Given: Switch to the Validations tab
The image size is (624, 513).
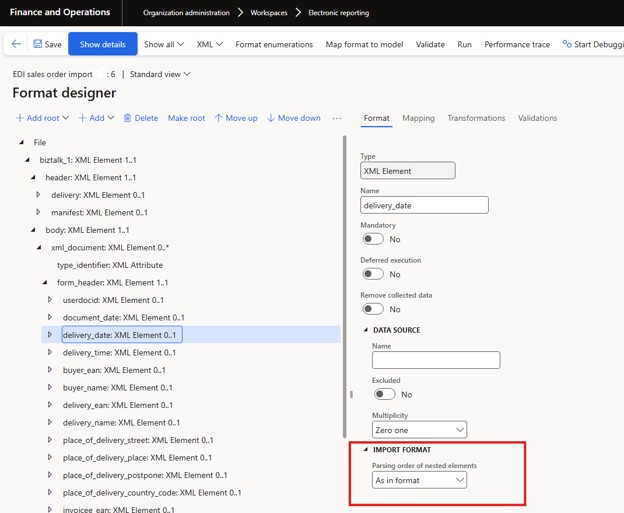Looking at the screenshot, I should click(x=537, y=118).
